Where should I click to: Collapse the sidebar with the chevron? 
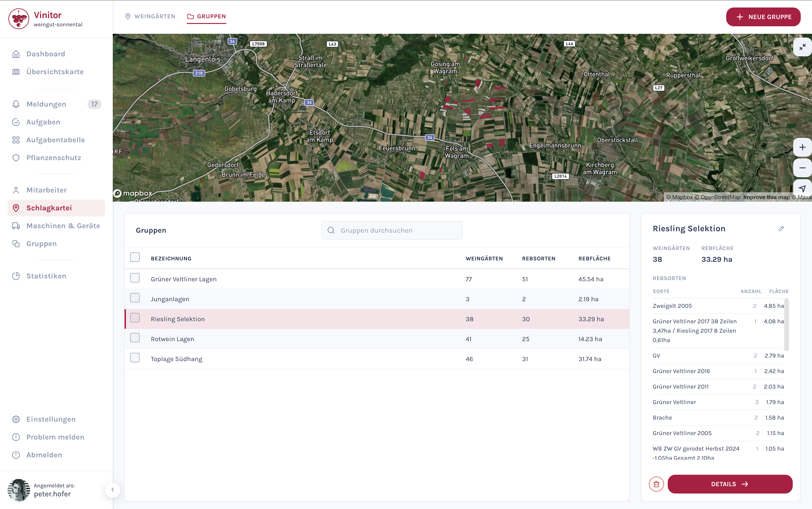(x=113, y=490)
